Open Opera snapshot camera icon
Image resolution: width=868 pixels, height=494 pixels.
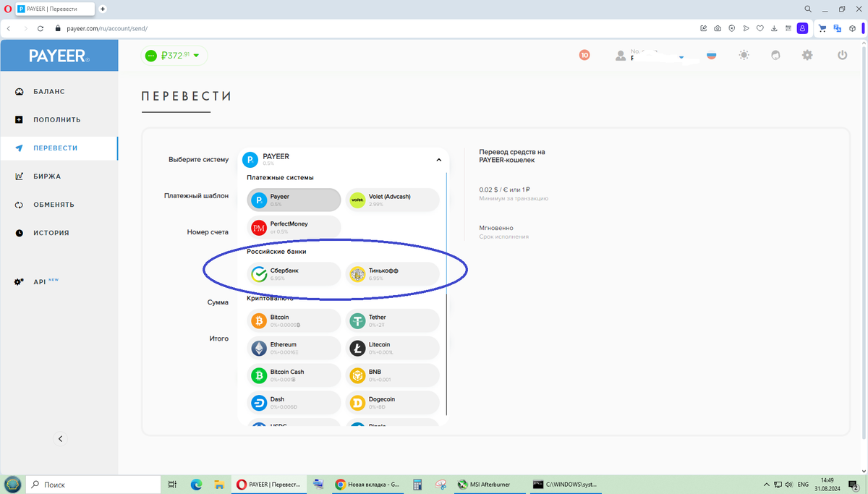[x=718, y=28]
